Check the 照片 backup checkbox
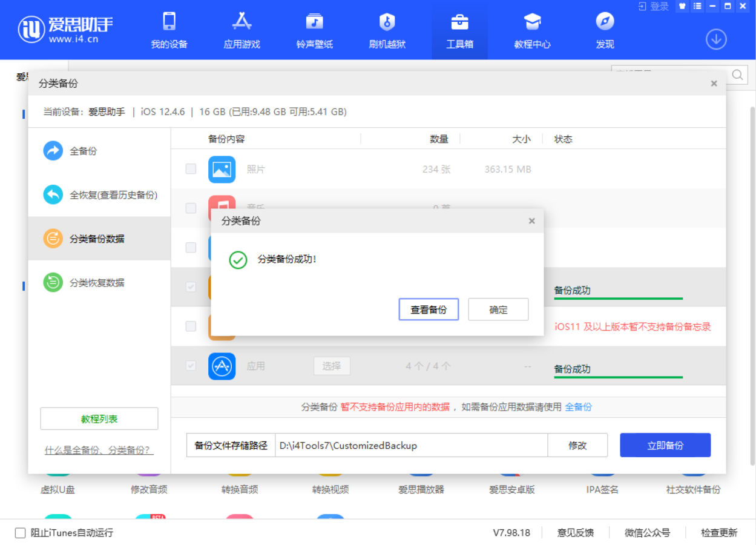This screenshot has height=545, width=756. 191,170
